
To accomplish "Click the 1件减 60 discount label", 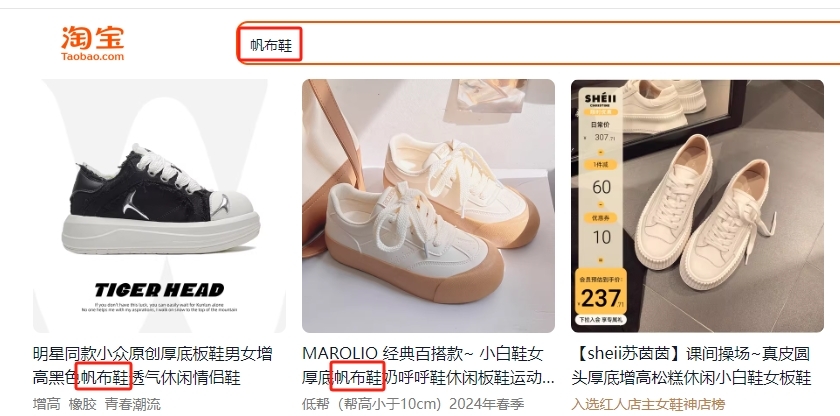I will coord(601,179).
